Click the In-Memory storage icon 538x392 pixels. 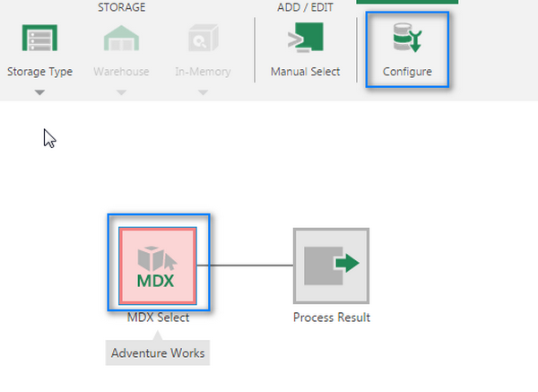(x=202, y=39)
